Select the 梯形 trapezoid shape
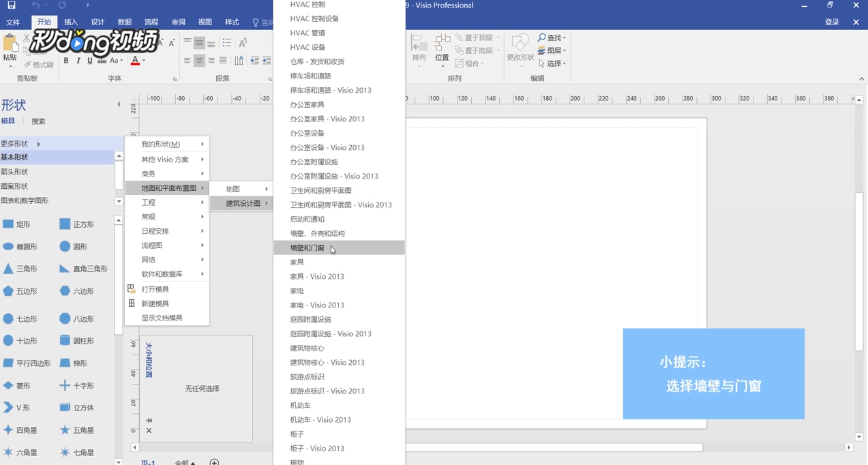The height and width of the screenshot is (465, 868). pos(74,363)
